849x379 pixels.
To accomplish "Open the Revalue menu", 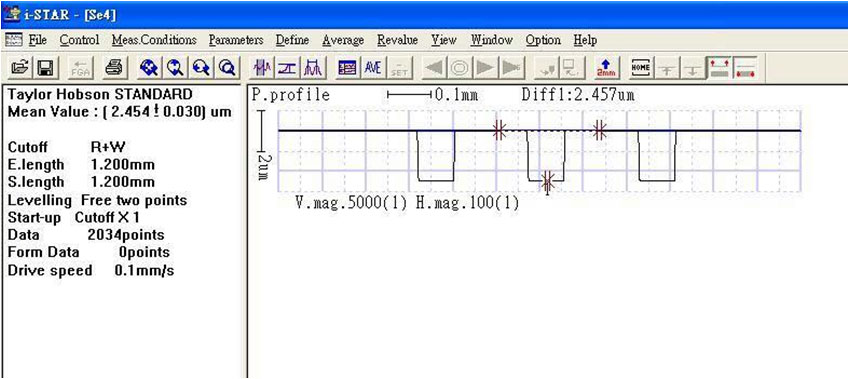I will [x=397, y=40].
